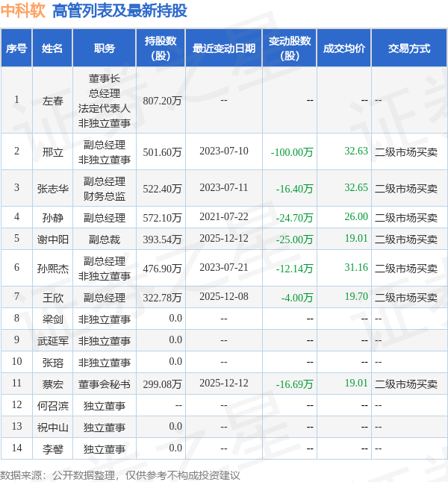Select the name 孙静

[x=52, y=218]
